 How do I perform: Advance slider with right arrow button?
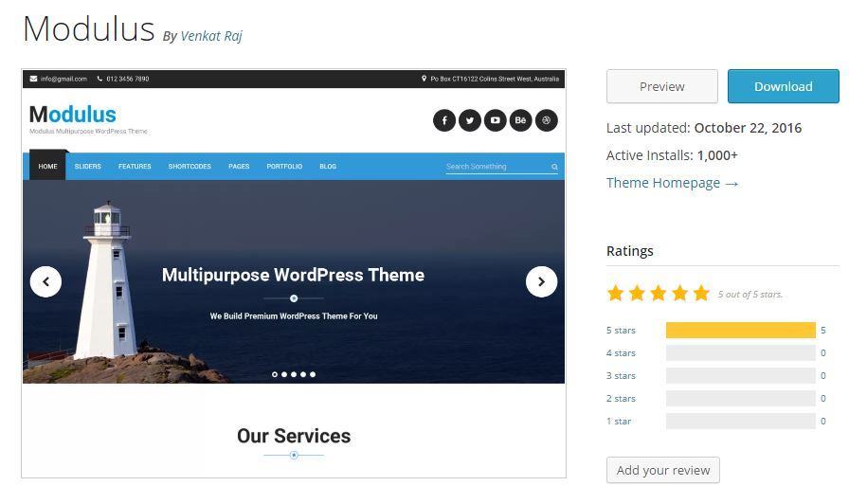coord(541,282)
